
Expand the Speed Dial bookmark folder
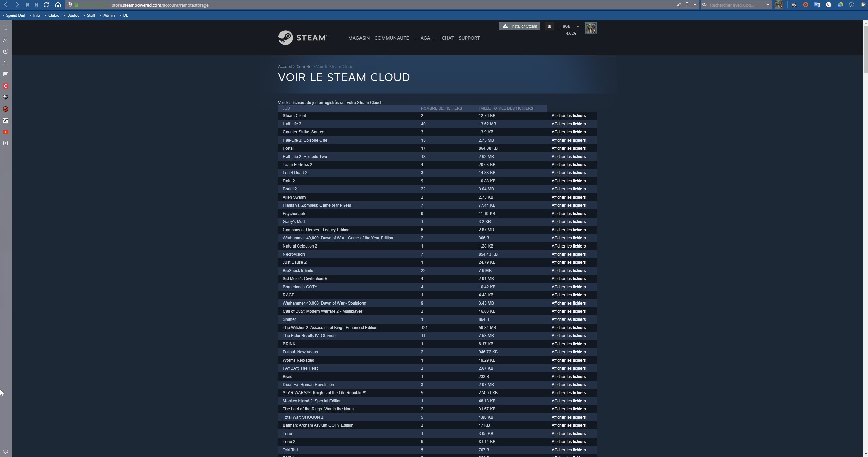coord(14,15)
